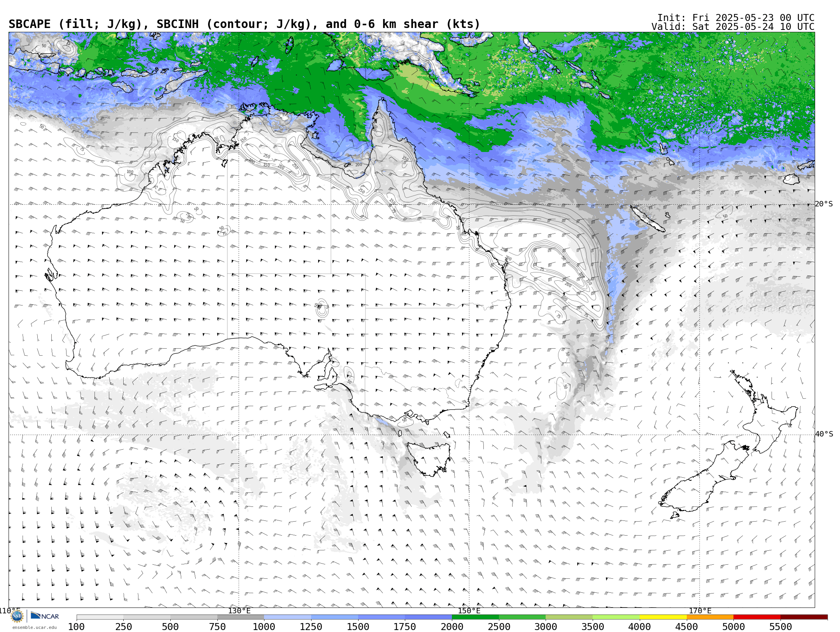Click the Init: Fri 2025-05-23 00 UTC line
The image size is (840, 632).
coord(736,18)
